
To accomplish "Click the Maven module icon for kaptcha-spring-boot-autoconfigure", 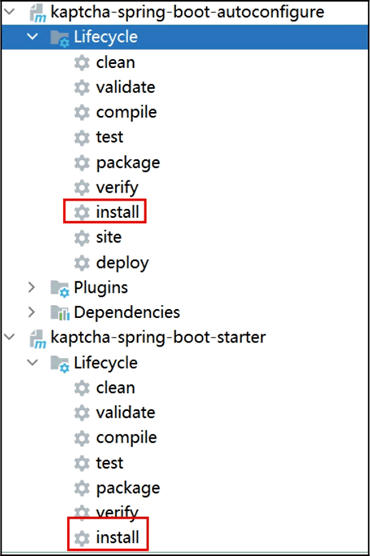I will coord(38,13).
